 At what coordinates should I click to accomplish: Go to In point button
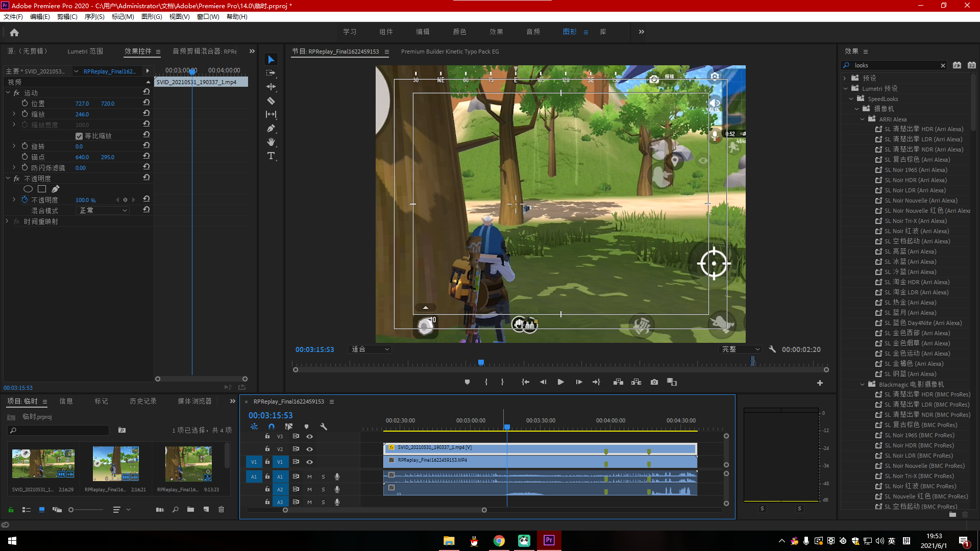tap(525, 382)
